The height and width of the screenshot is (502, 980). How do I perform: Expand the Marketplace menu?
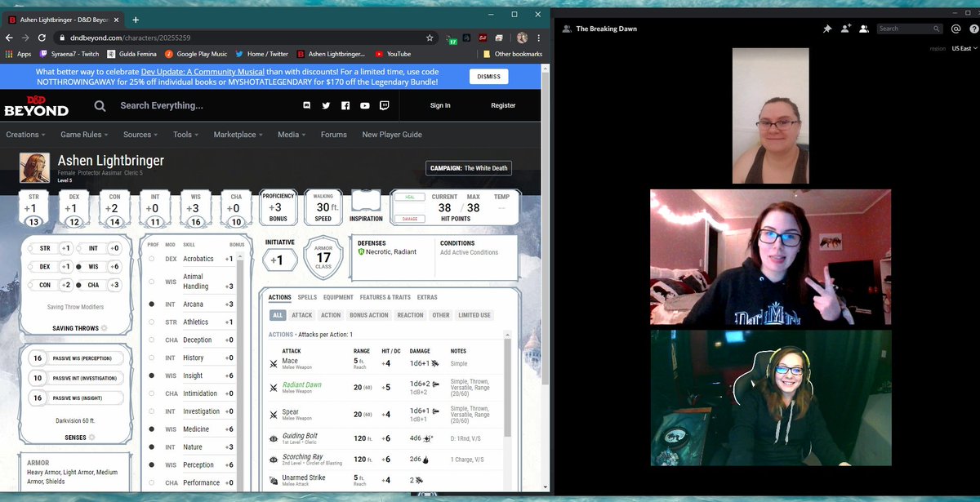coord(238,135)
